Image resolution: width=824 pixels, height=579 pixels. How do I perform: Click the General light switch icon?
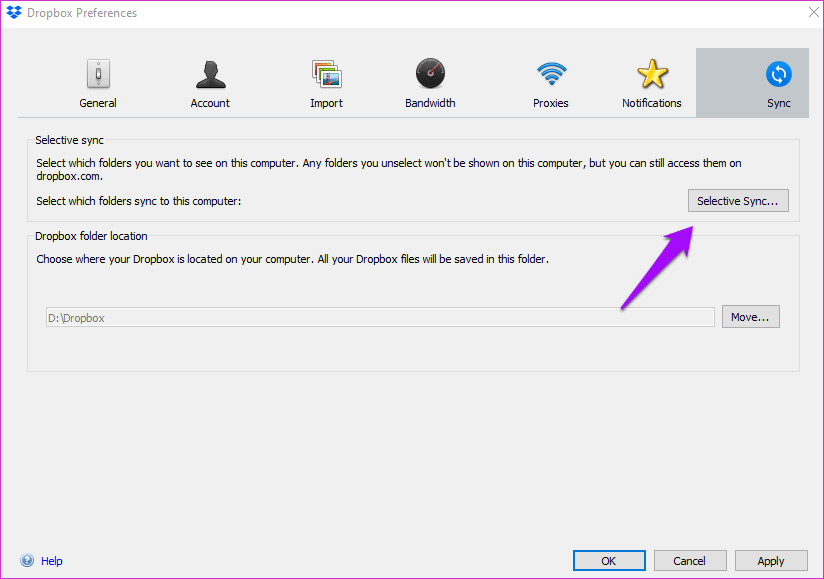pos(97,74)
